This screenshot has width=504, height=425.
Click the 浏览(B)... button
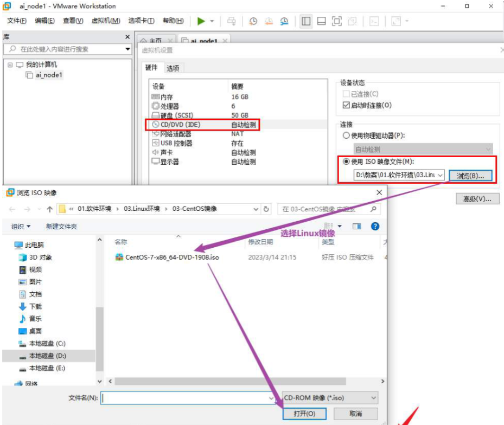(470, 176)
